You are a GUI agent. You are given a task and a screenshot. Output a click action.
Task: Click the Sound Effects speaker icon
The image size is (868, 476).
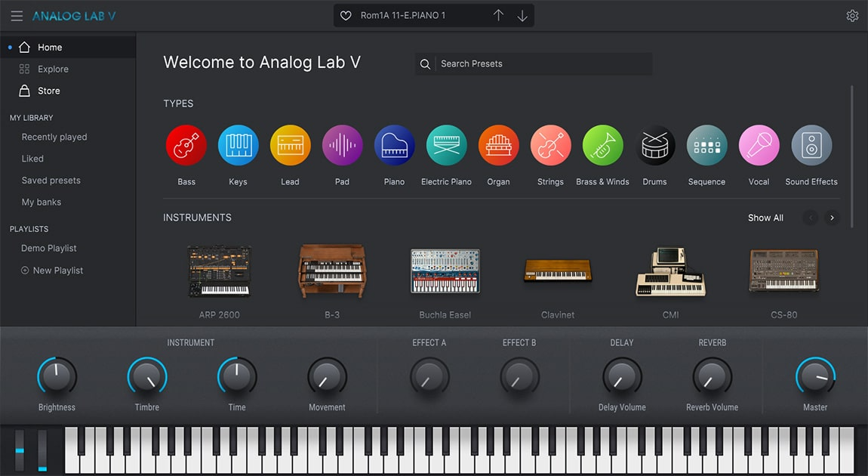click(811, 145)
